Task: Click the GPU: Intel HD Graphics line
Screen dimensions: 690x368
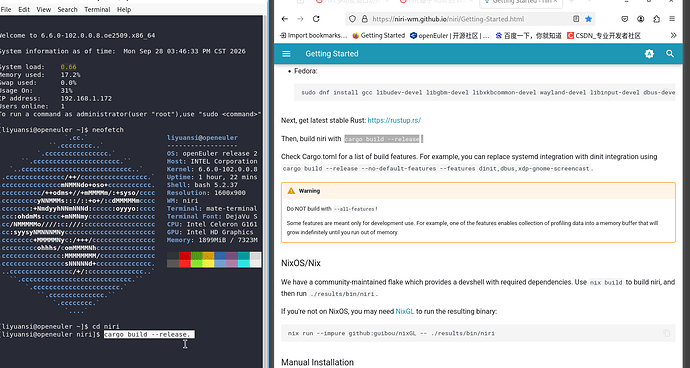Action: 210,232
